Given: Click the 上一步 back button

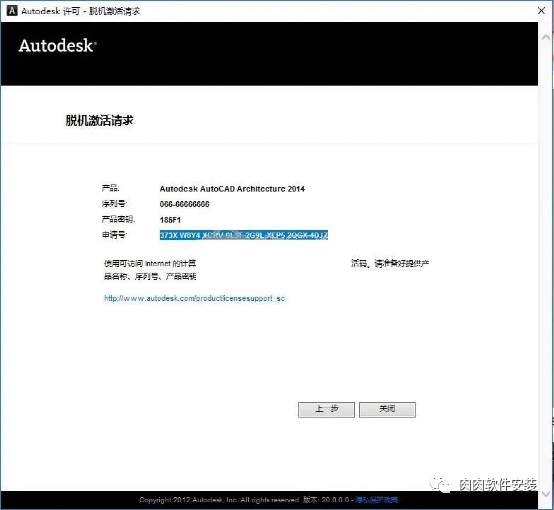Looking at the screenshot, I should pos(326,409).
